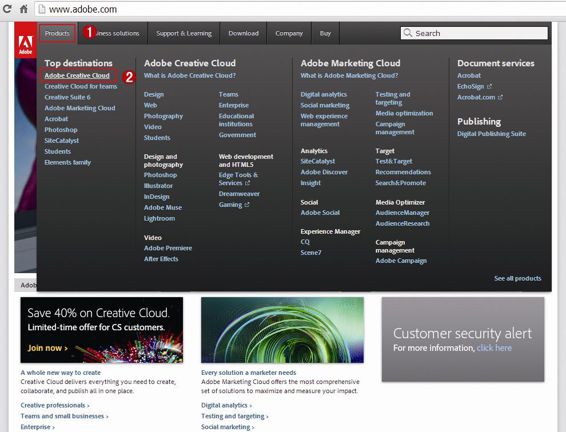Open the Government link

pos(237,135)
